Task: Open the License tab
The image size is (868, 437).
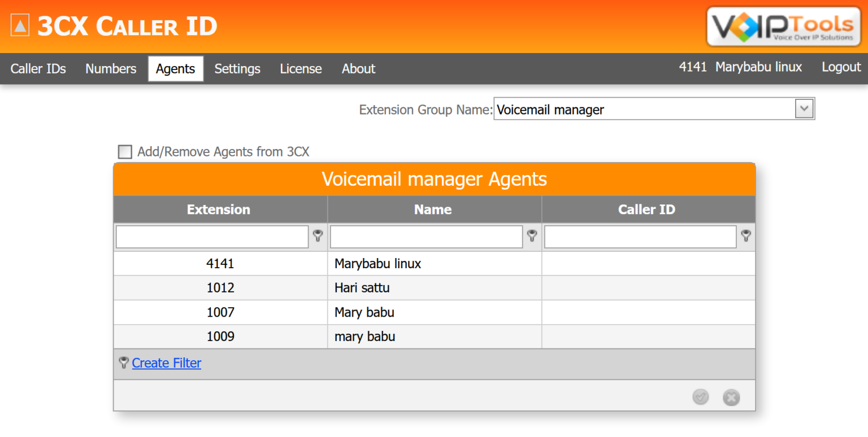Action: pos(301,69)
